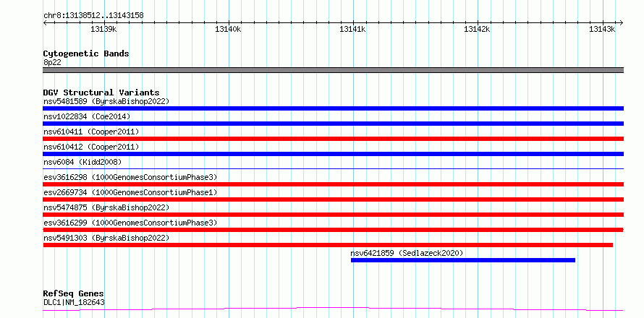Select the magenta DLC1 gene line
Image resolution: width=644 pixels, height=318 pixels.
[333, 309]
